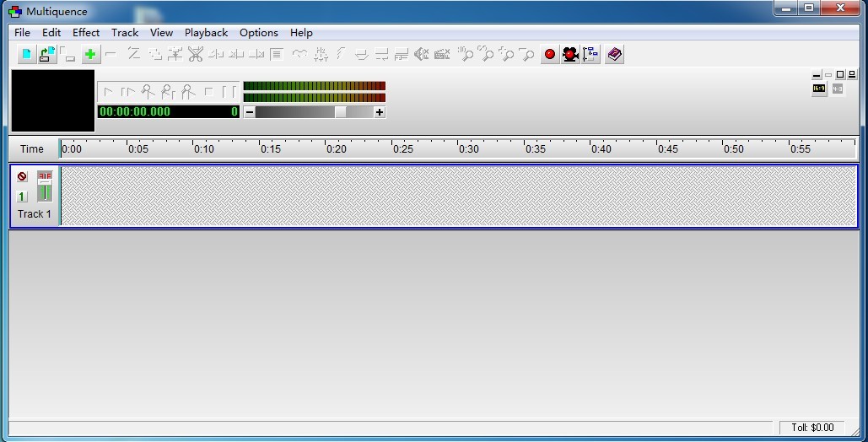Image resolution: width=868 pixels, height=442 pixels.
Task: Toggle the green Track 1 solo button
Action: pyautogui.click(x=22, y=197)
